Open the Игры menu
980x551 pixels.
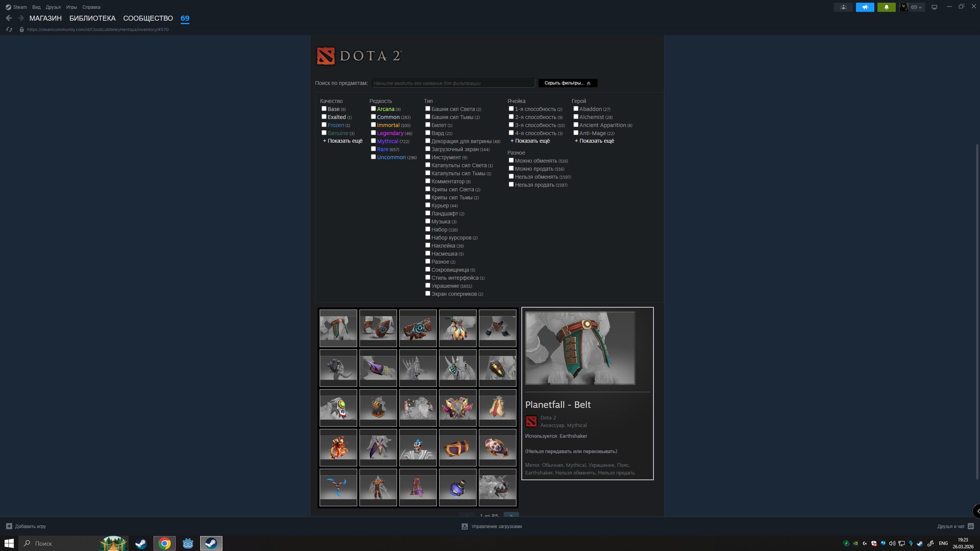[x=72, y=7]
